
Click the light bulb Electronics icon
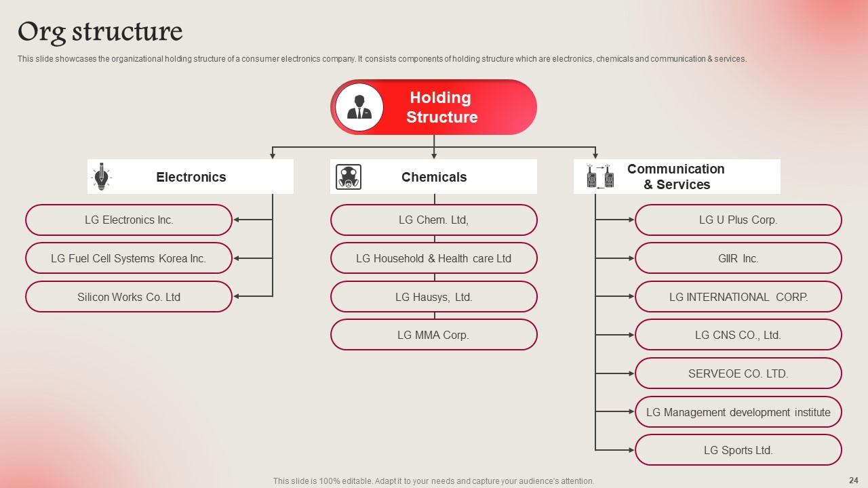point(101,177)
